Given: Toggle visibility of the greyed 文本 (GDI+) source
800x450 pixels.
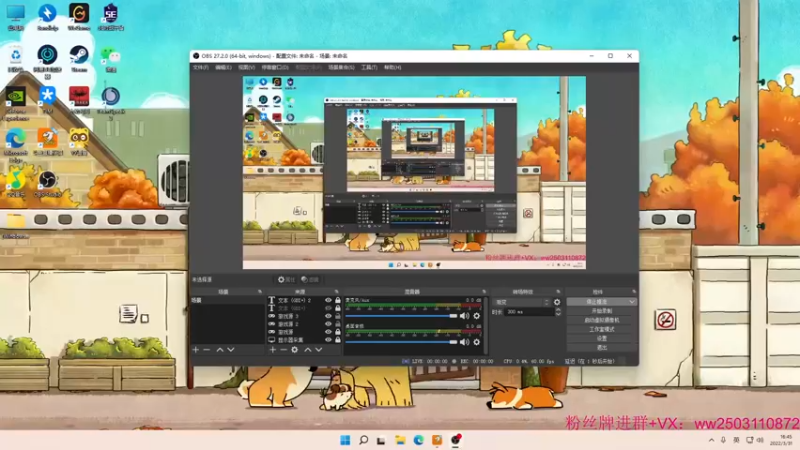Looking at the screenshot, I should [329, 308].
